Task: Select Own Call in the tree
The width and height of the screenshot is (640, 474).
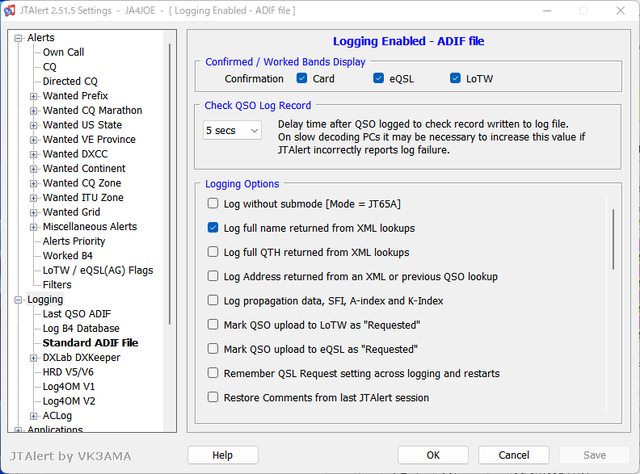Action: (63, 52)
